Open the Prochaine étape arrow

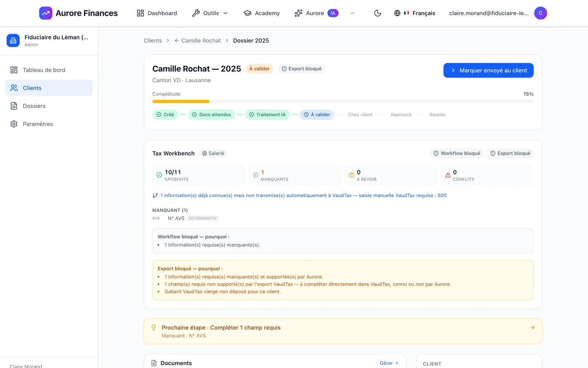pyautogui.click(x=532, y=328)
